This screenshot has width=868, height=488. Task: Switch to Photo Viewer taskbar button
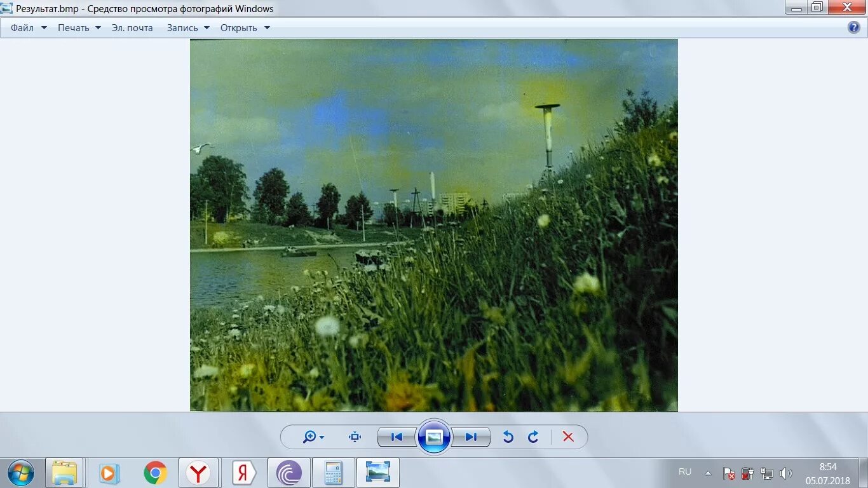click(378, 473)
